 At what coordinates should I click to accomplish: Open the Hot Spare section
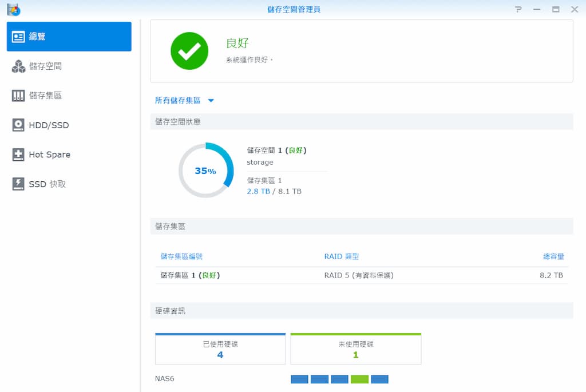pos(49,155)
